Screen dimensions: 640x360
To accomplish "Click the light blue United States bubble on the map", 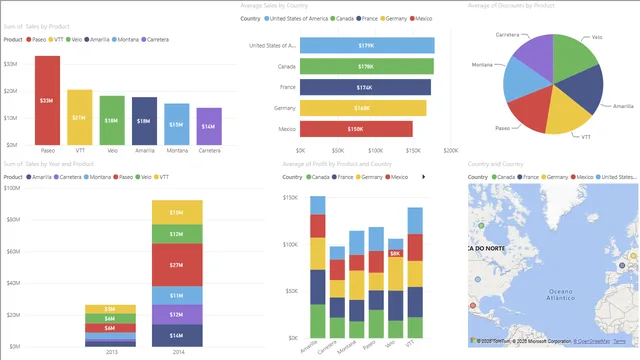I will click(478, 279).
